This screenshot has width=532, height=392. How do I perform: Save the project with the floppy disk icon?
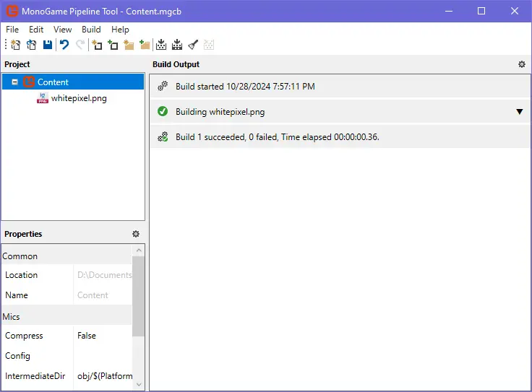pos(48,45)
